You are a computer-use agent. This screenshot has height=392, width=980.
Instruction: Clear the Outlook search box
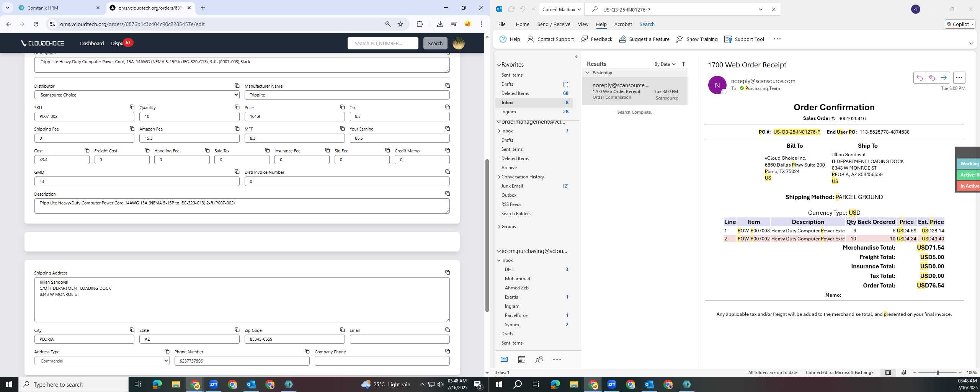[773, 10]
